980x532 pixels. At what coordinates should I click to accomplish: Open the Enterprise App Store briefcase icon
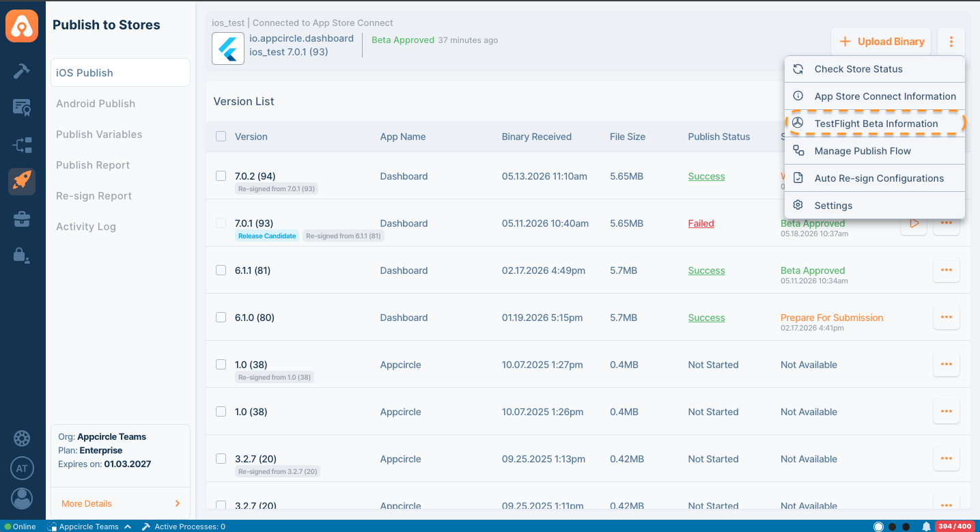(22, 219)
